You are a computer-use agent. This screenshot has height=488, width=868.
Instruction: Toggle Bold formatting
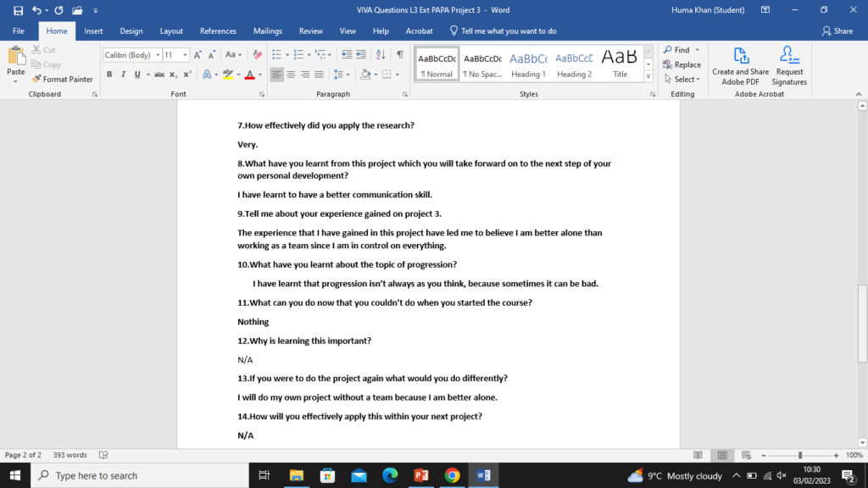coord(110,75)
